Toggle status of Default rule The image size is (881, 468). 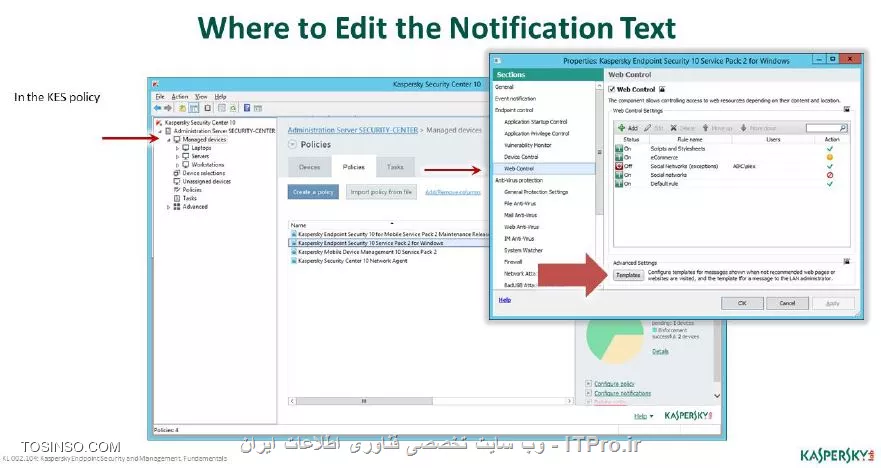[619, 184]
